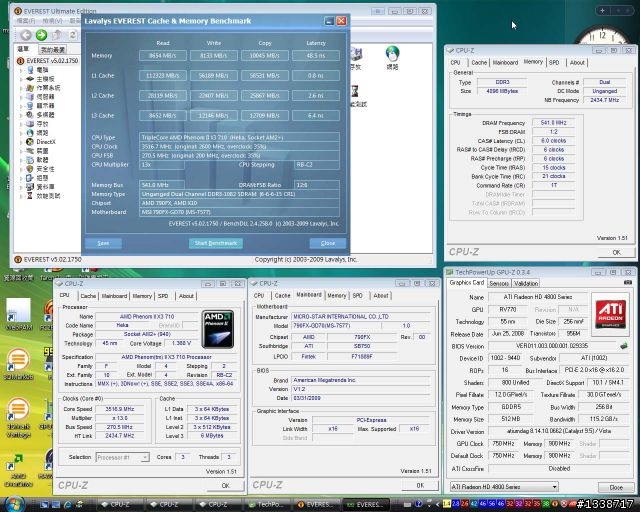This screenshot has width=640, height=512.
Task: Click the first CPU-Z taskbar button
Action: coord(122,505)
